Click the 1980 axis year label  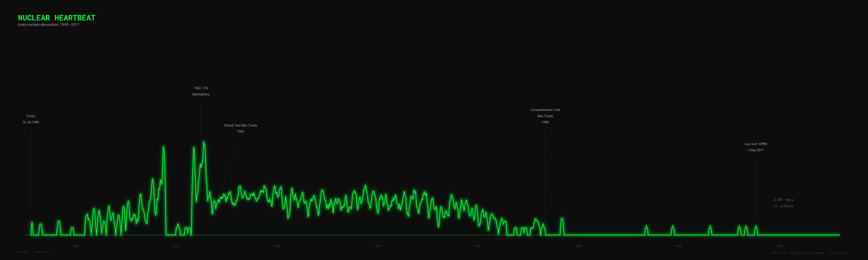click(x=377, y=246)
